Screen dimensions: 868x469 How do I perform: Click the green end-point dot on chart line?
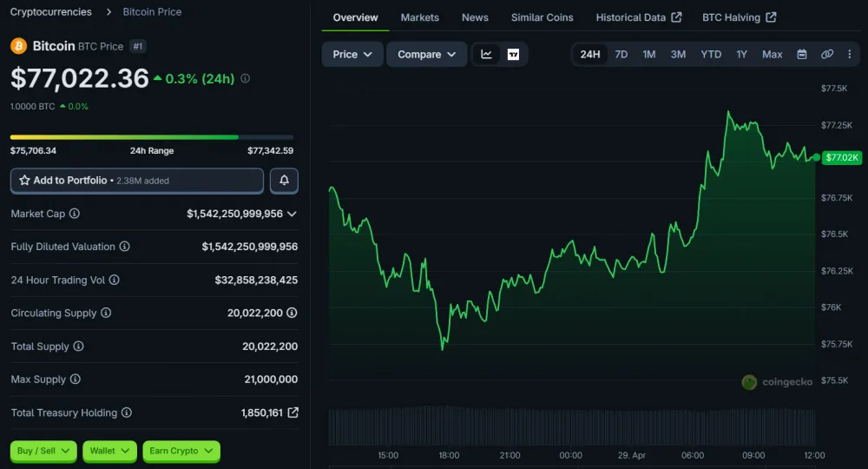816,158
